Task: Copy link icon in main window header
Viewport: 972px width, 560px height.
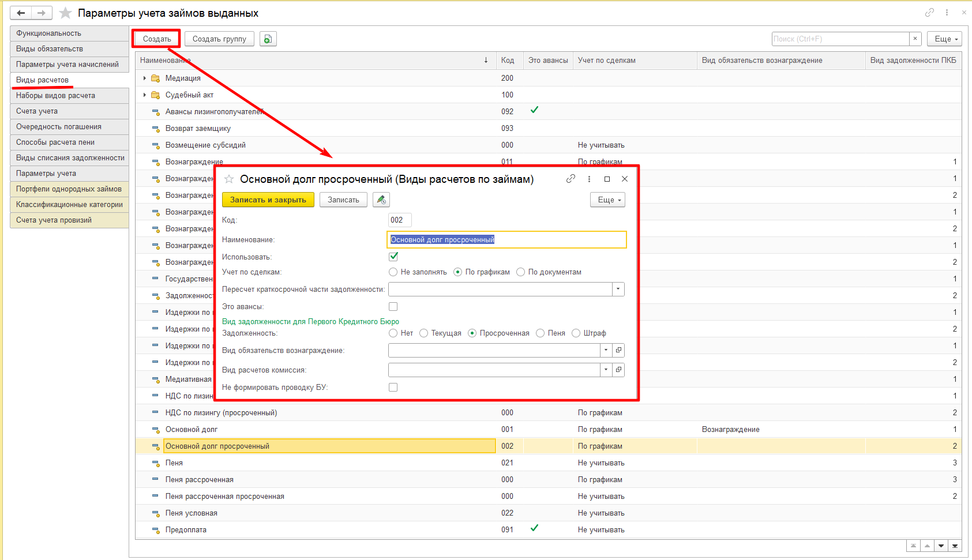Action: pos(929,13)
